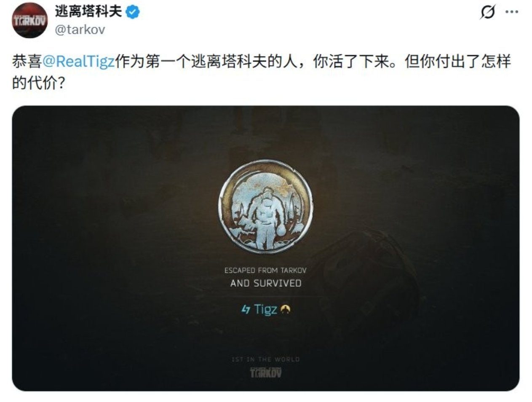Click the yellow badge icon after Tigz
This screenshot has height=402, width=532.
[x=285, y=310]
